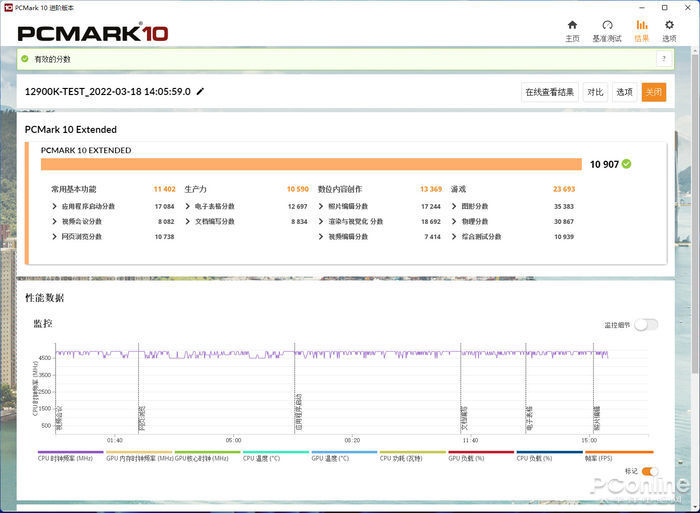This screenshot has height=513, width=700.
Task: Expand the 电子表格分数 score row
Action: (x=188, y=206)
